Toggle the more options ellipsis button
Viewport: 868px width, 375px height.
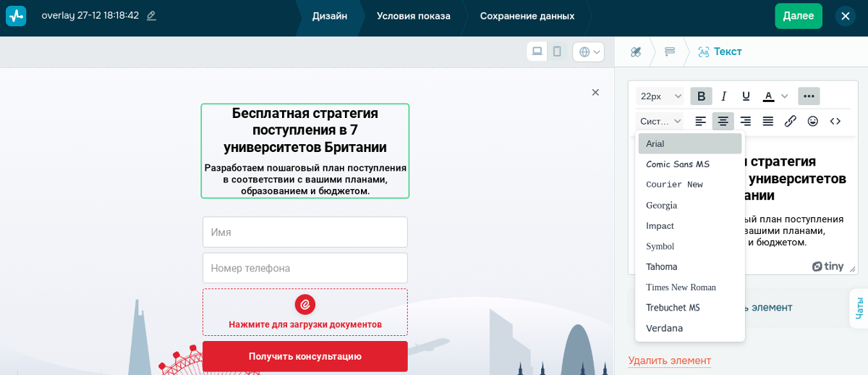coord(809,96)
